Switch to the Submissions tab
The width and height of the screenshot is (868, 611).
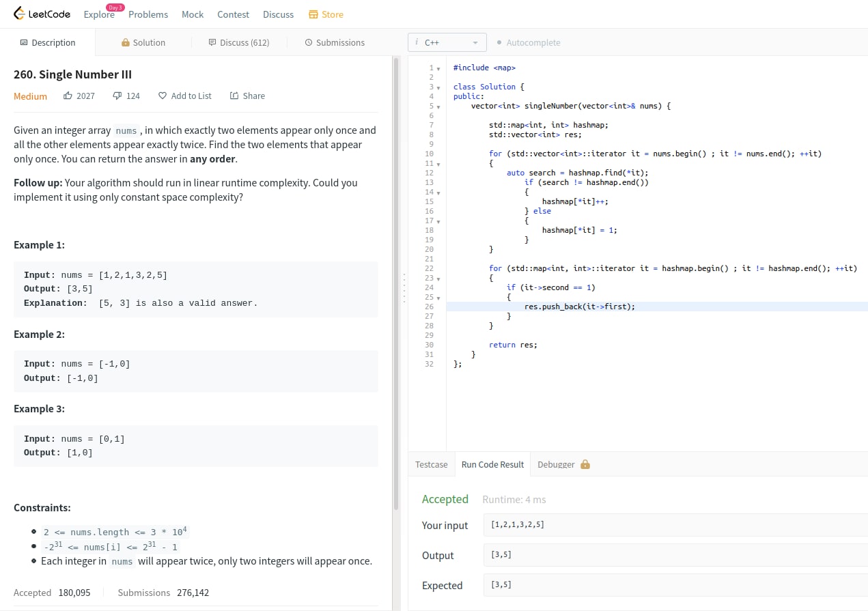pyautogui.click(x=335, y=42)
